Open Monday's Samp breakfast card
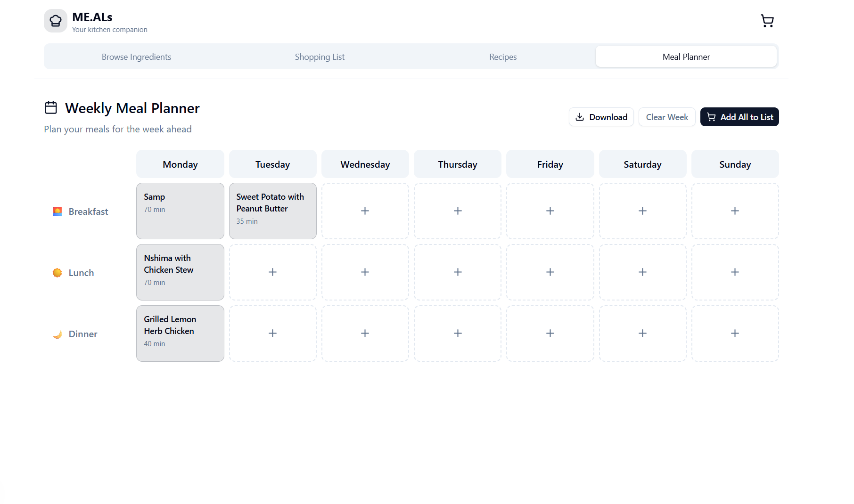854x504 pixels. (x=180, y=211)
